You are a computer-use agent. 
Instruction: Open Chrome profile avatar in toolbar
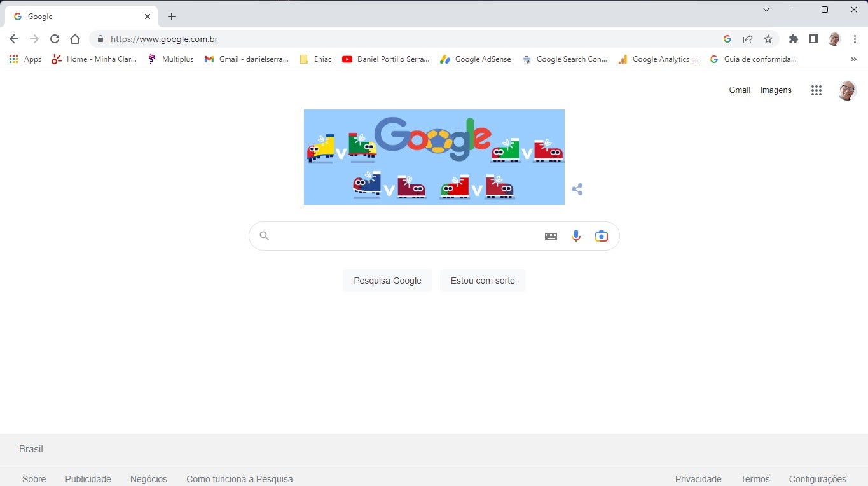point(834,39)
